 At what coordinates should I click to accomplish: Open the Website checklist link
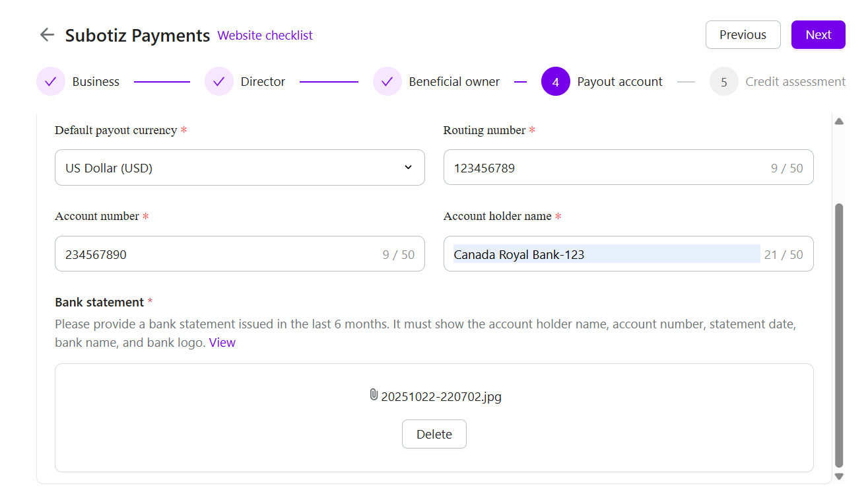point(265,36)
